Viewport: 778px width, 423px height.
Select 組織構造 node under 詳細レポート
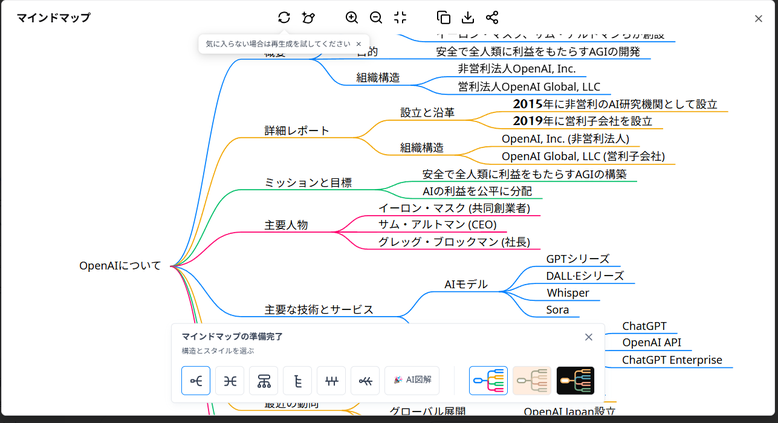[422, 148]
